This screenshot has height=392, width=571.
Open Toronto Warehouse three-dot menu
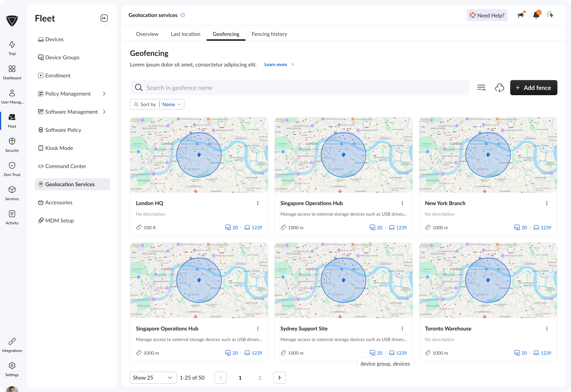[x=547, y=329]
